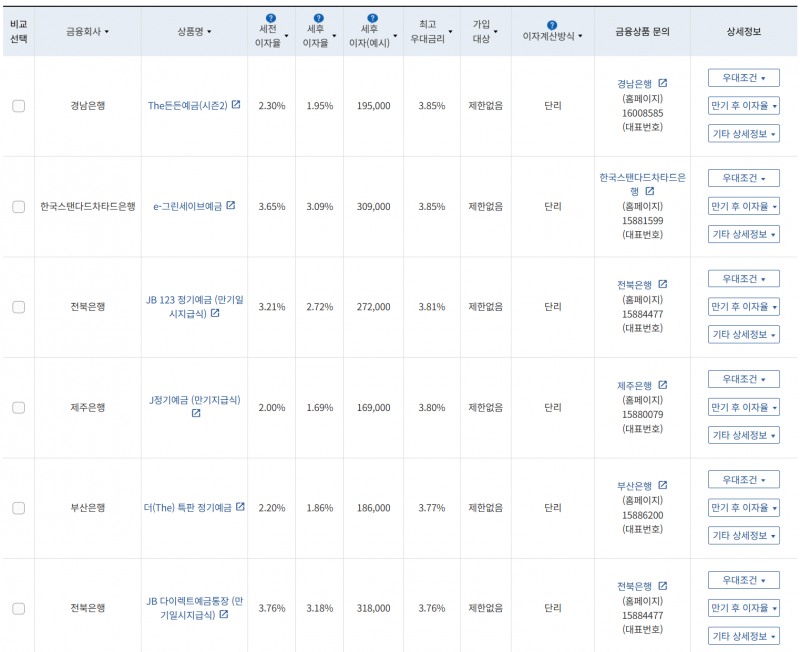800x652 pixels.
Task: Sort by 세전 이자율 column header
Action: pyautogui.click(x=271, y=36)
